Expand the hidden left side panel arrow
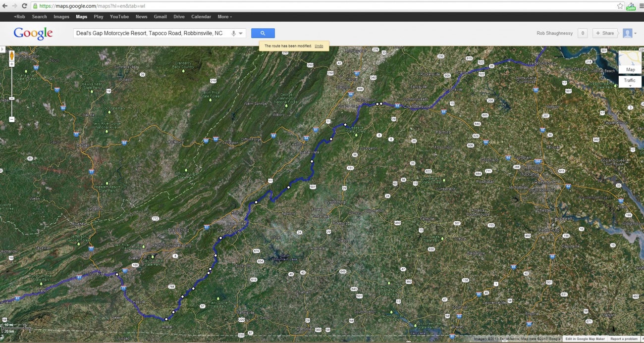Image resolution: width=644 pixels, height=343 pixels. pos(2,49)
